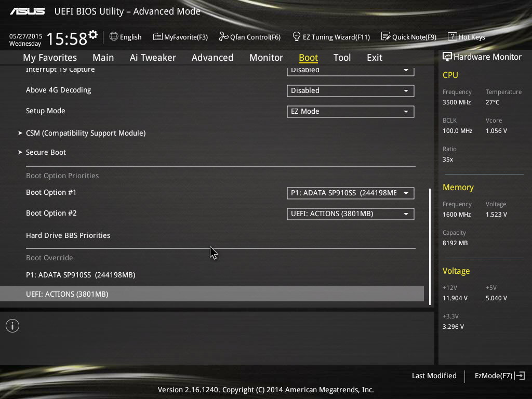Switch to the Monitor tab
Screen dimensions: 532x399
coord(267,58)
